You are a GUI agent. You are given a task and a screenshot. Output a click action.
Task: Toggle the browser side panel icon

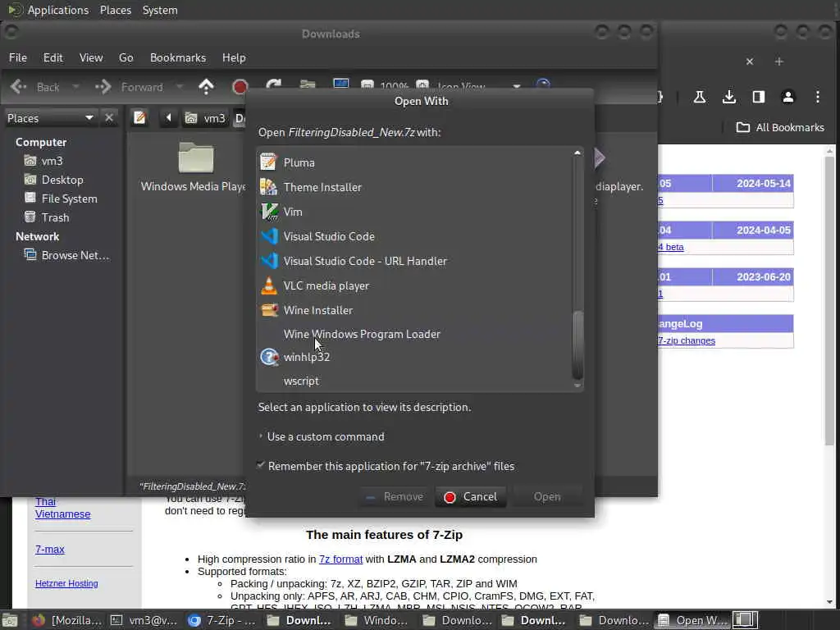pyautogui.click(x=758, y=97)
